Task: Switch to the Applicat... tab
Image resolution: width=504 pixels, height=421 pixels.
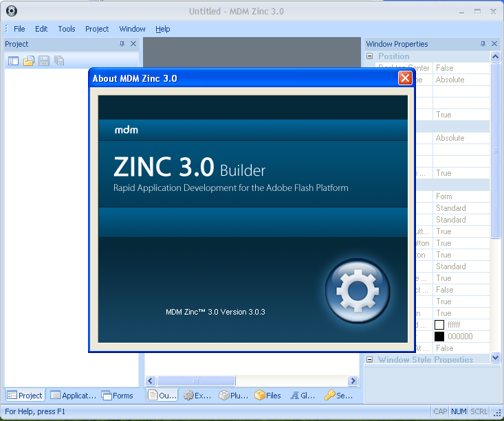Action: [x=74, y=396]
